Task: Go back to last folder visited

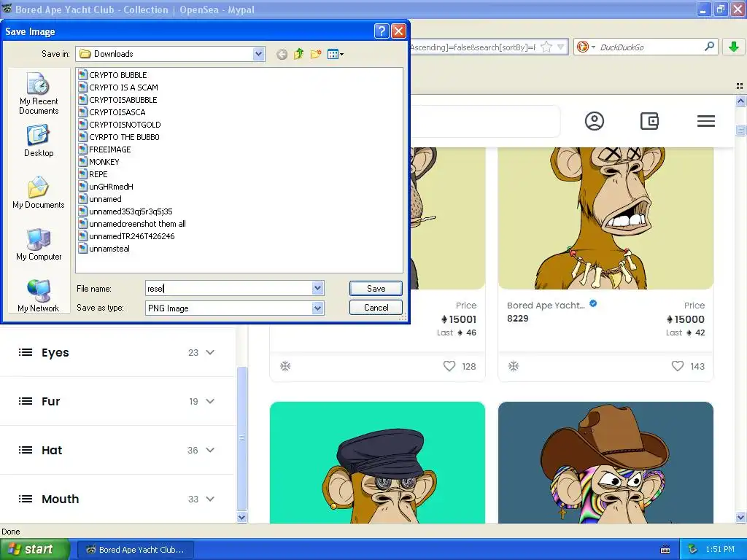Action: (x=282, y=54)
